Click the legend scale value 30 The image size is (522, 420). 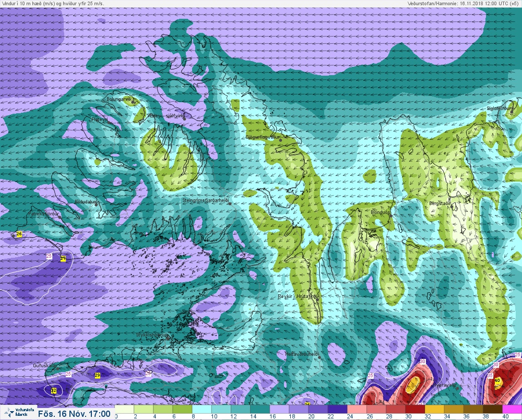(408, 416)
